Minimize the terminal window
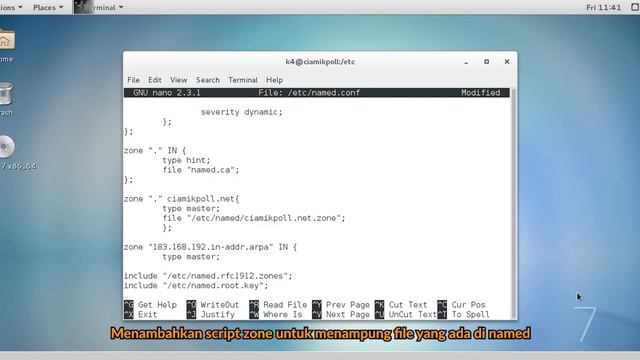The height and width of the screenshot is (360, 640). click(466, 62)
